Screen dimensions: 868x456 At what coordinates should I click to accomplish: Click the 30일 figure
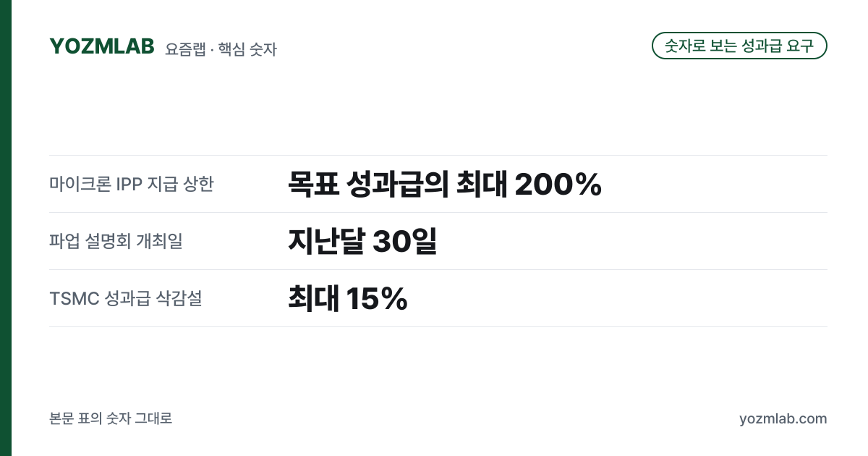pyautogui.click(x=405, y=242)
